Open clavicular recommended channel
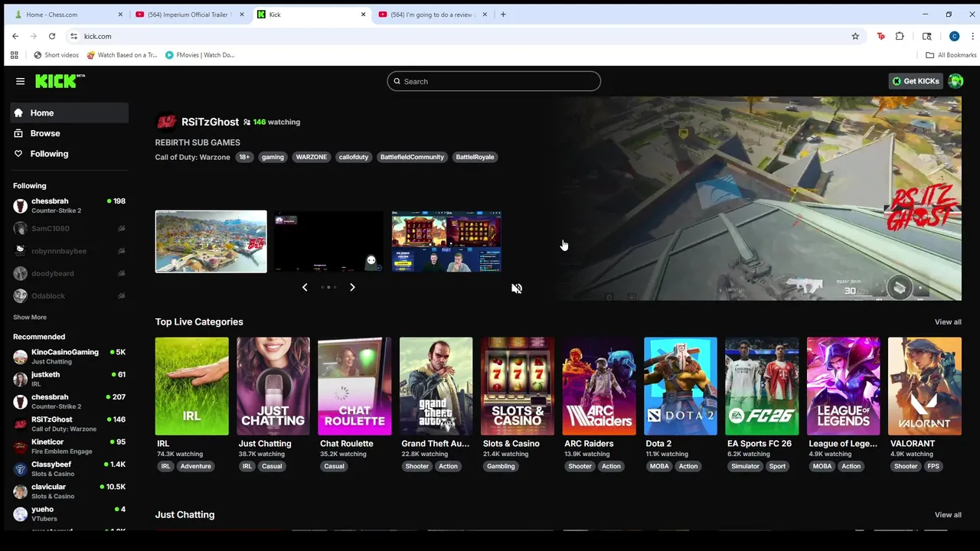Image resolution: width=980 pixels, height=551 pixels. (70, 491)
